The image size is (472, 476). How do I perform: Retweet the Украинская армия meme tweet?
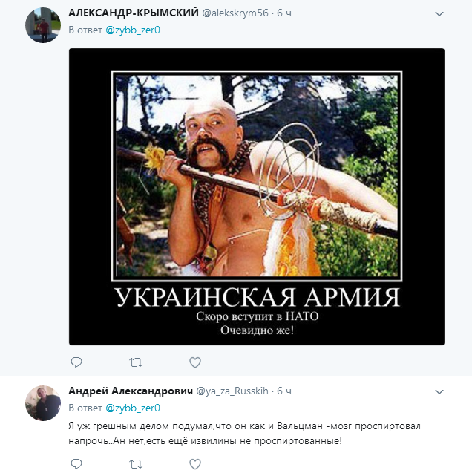tap(135, 362)
